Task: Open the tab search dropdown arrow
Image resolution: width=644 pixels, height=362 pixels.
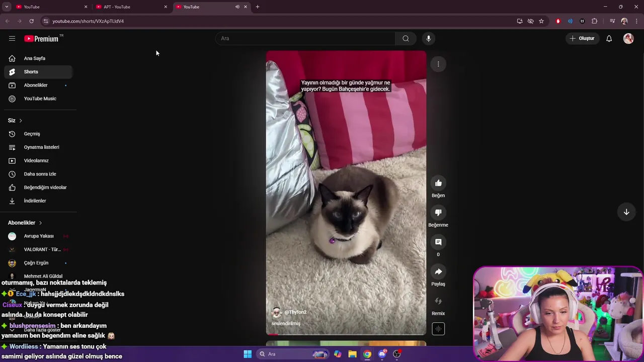Action: point(7,7)
